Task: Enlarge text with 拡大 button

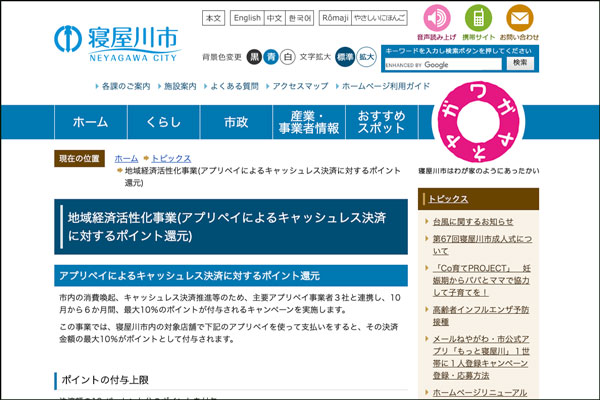Action: 367,56
